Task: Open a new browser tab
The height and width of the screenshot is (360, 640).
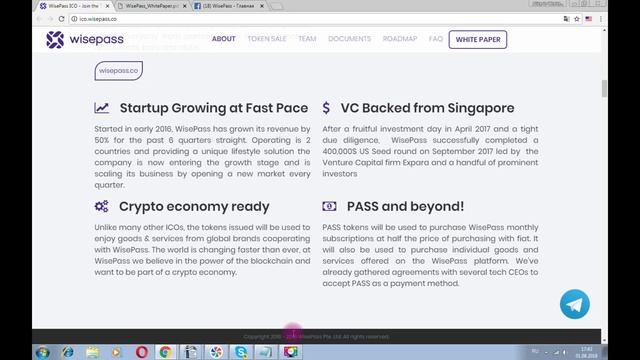Action: (276, 6)
